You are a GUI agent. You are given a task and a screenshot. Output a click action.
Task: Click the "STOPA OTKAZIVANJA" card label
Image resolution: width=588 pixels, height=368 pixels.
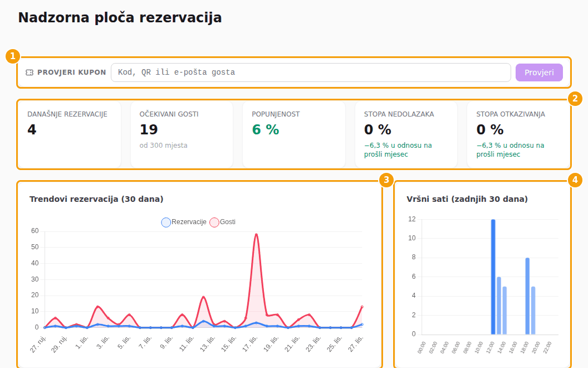click(511, 114)
